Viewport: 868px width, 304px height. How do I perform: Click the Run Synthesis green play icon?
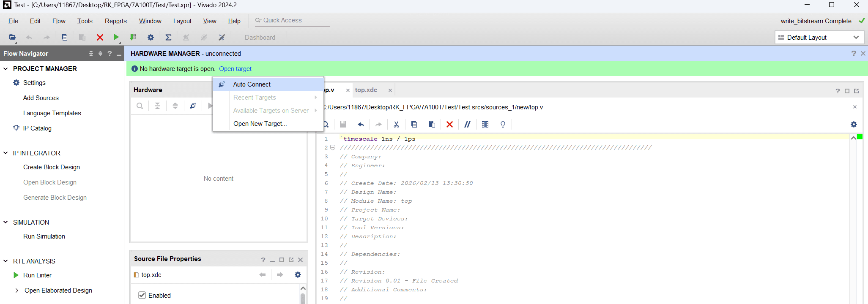[x=116, y=37]
